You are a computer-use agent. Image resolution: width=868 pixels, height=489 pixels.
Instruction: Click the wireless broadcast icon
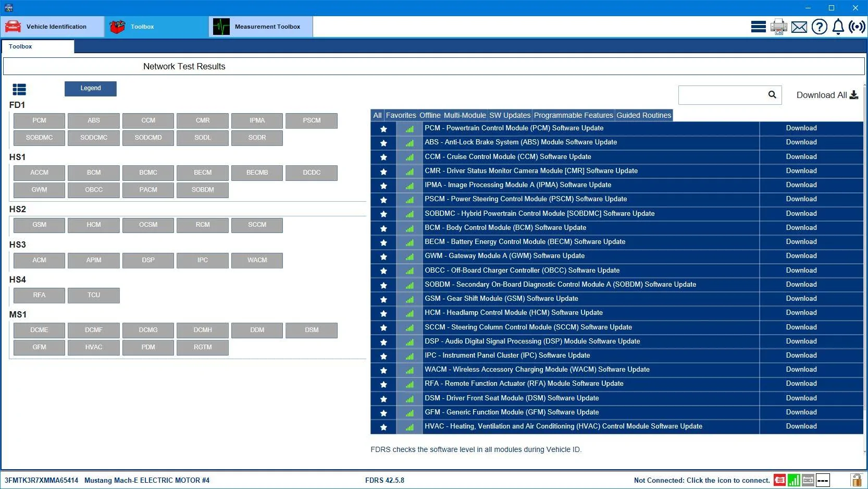(x=857, y=27)
